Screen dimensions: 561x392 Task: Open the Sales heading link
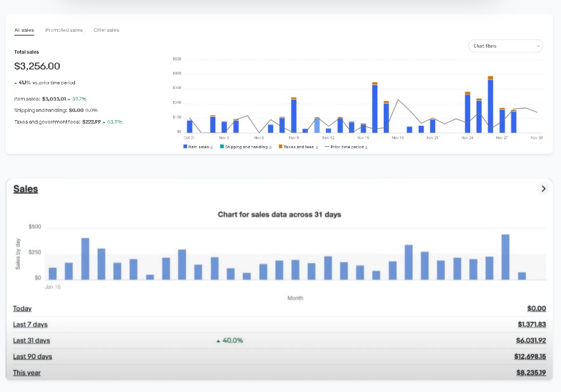pyautogui.click(x=25, y=189)
